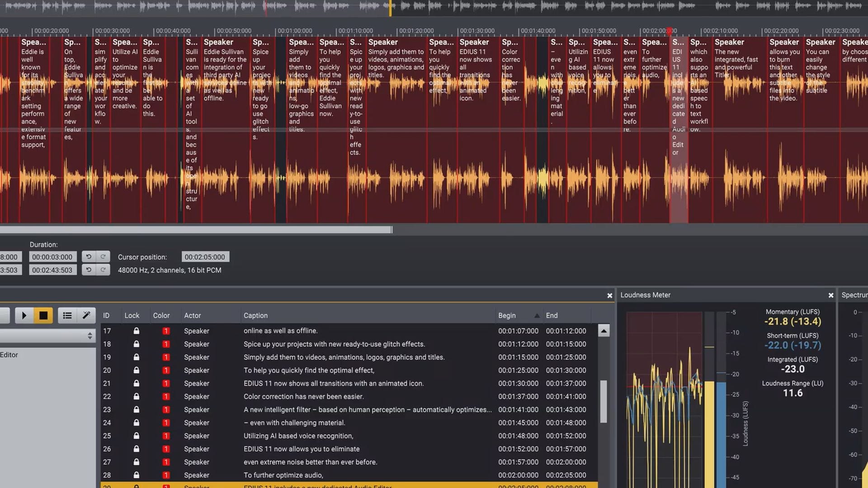The width and height of the screenshot is (868, 488).
Task: Click redo arrow beside 00:00:03:000 duration
Action: click(103, 257)
